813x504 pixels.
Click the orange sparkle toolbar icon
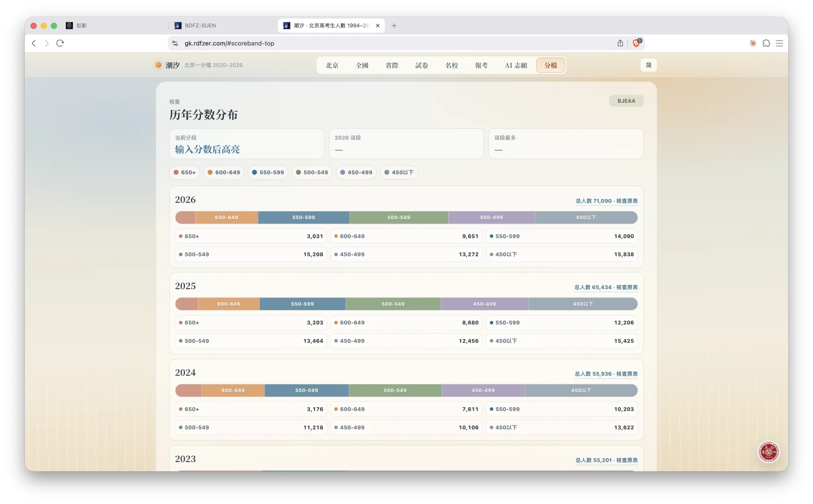[x=753, y=43]
